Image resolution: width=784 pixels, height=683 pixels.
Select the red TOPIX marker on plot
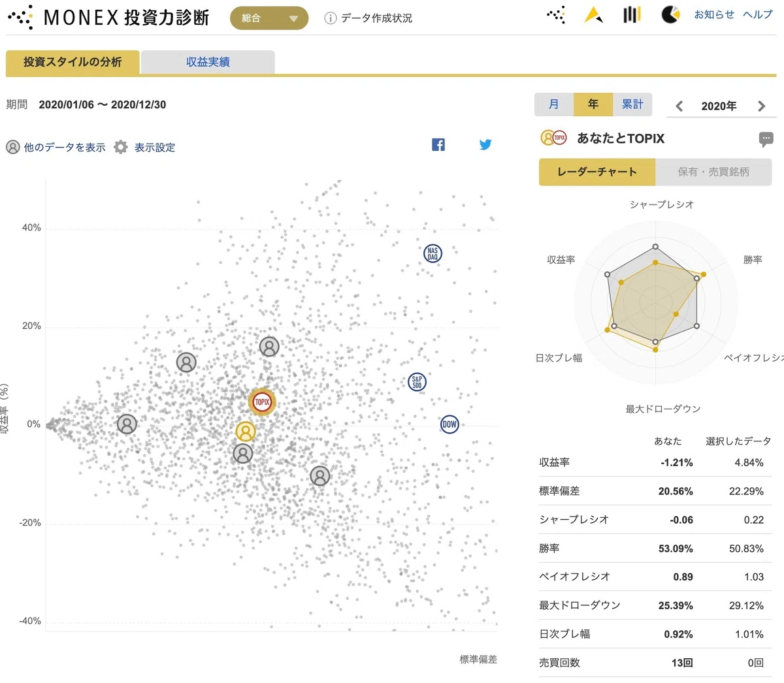pyautogui.click(x=263, y=402)
